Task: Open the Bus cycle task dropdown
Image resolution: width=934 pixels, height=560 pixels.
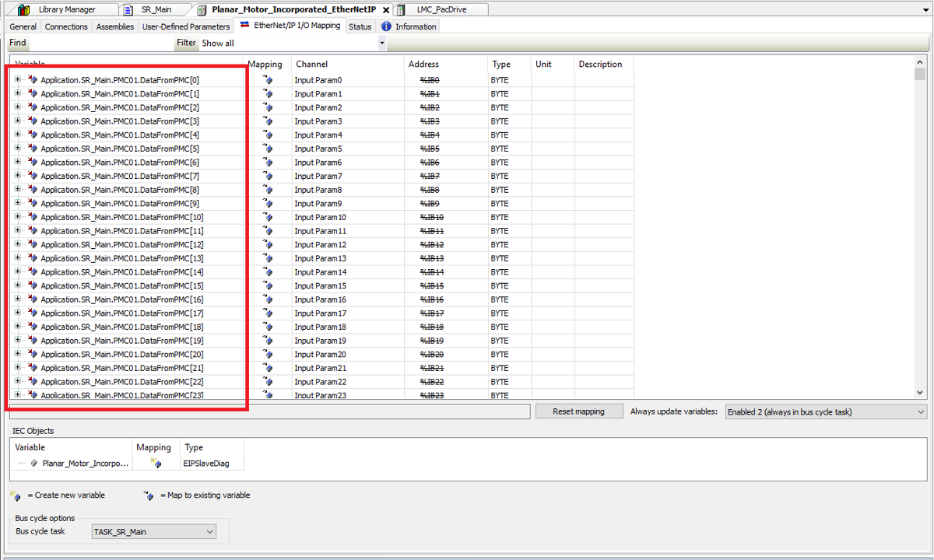Action: pos(209,532)
